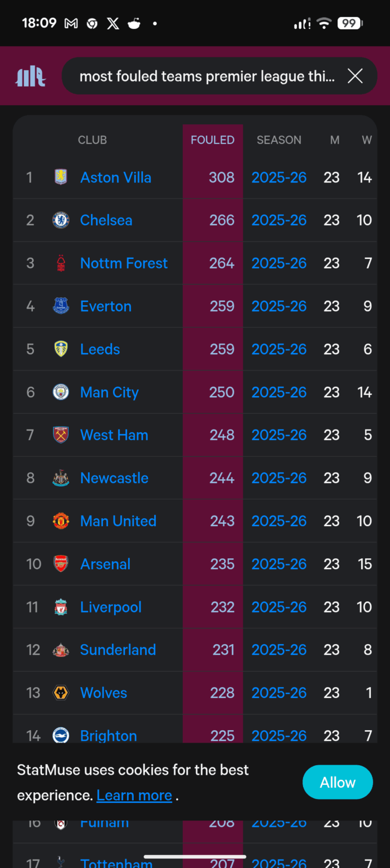Click the Liverpool club crest

60,606
